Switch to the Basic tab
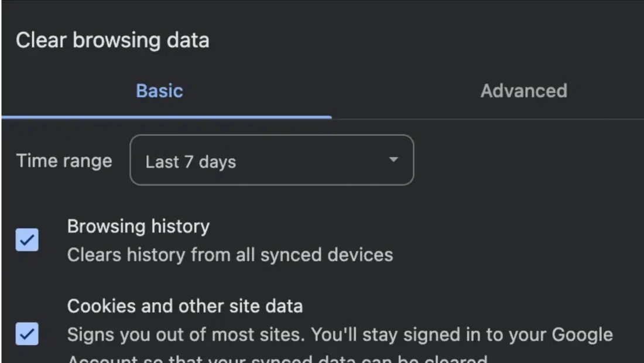Screen dimensions: 644x363 pos(159,91)
